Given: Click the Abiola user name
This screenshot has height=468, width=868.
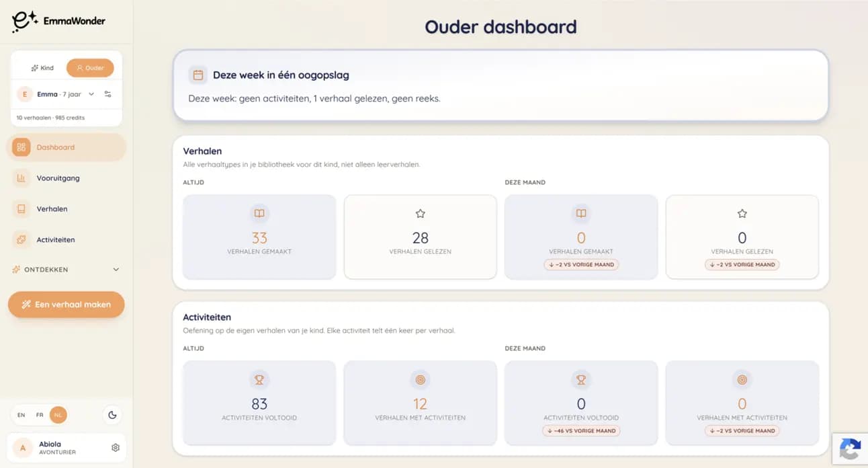Looking at the screenshot, I should point(50,444).
